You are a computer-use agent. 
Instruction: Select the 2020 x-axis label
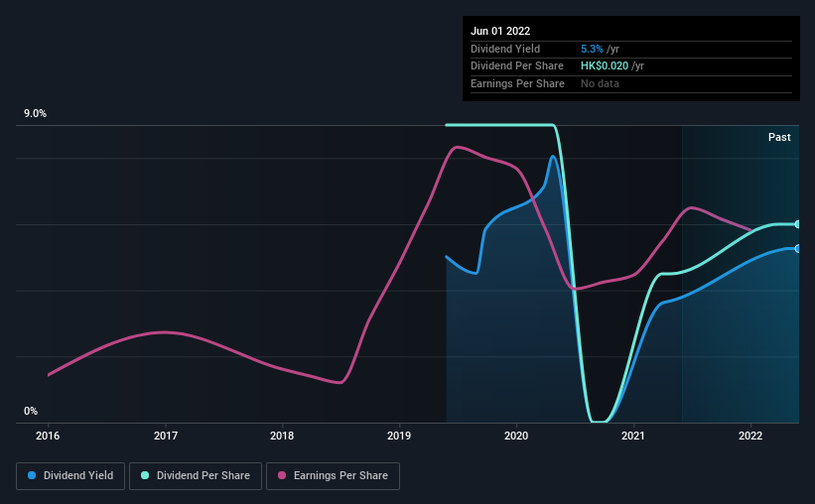pyautogui.click(x=516, y=436)
